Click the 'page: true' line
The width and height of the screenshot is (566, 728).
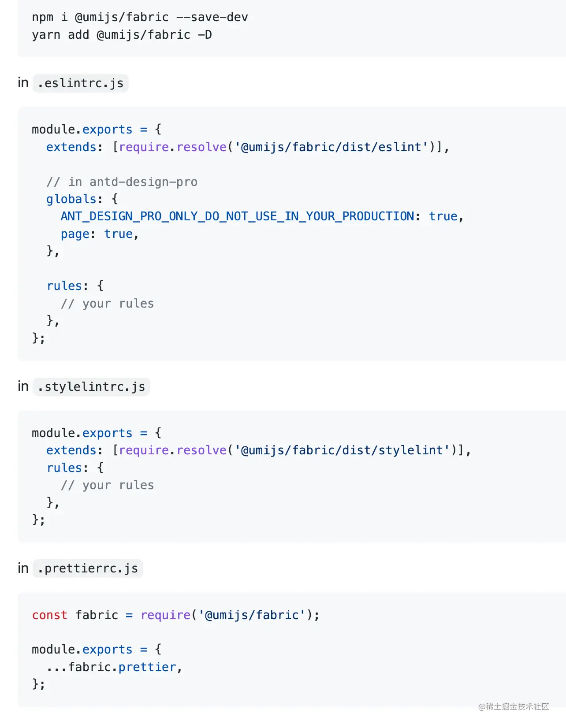point(100,234)
